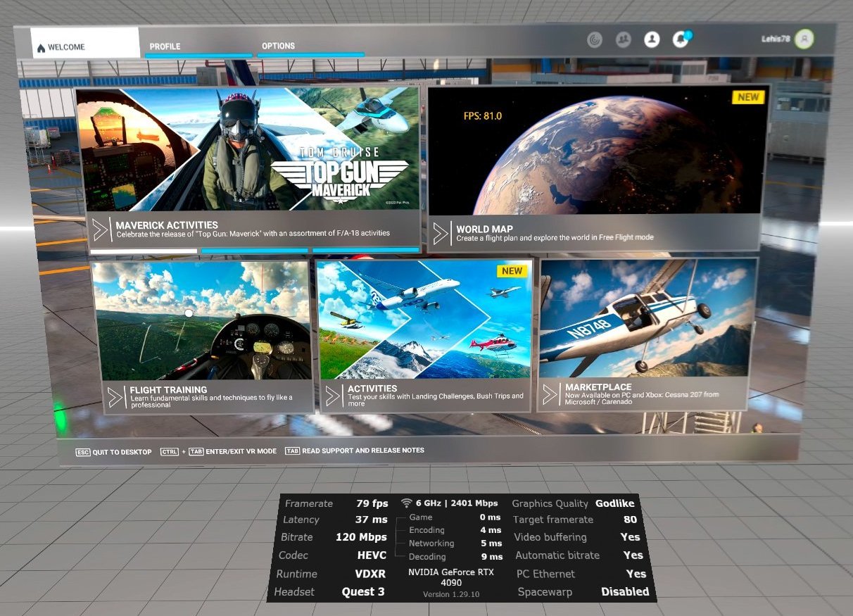This screenshot has height=616, width=853.
Task: Click the 'VDXR' runtime value
Action: point(370,574)
